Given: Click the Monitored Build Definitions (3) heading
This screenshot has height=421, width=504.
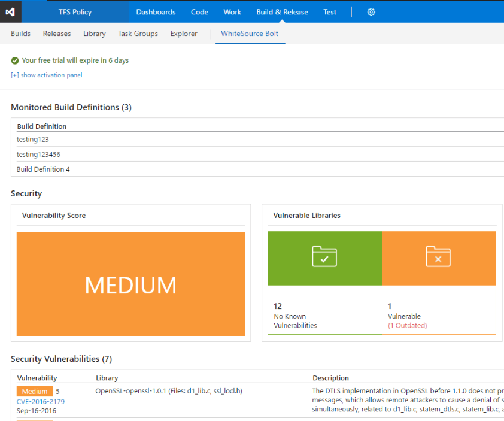Looking at the screenshot, I should coord(71,107).
